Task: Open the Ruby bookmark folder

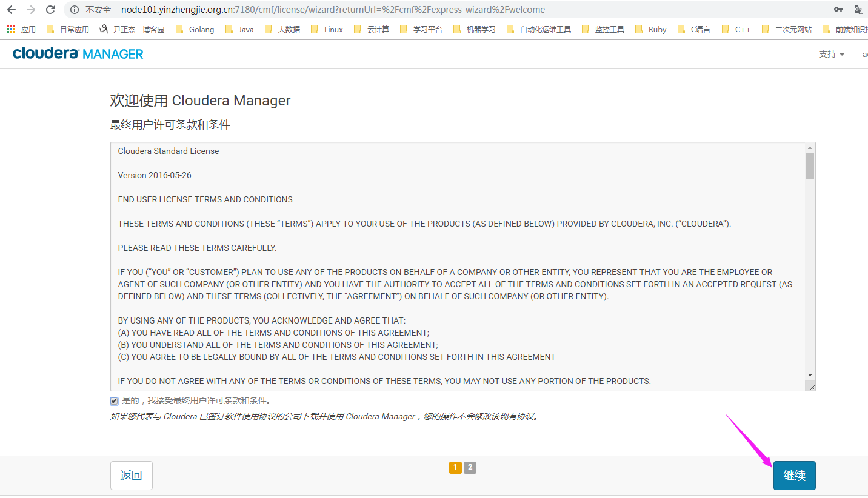Action: click(651, 29)
